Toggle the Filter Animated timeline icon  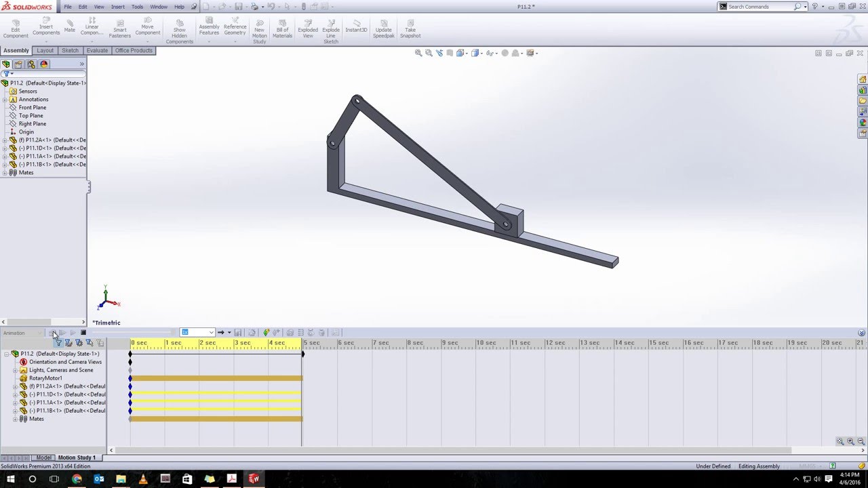(68, 343)
